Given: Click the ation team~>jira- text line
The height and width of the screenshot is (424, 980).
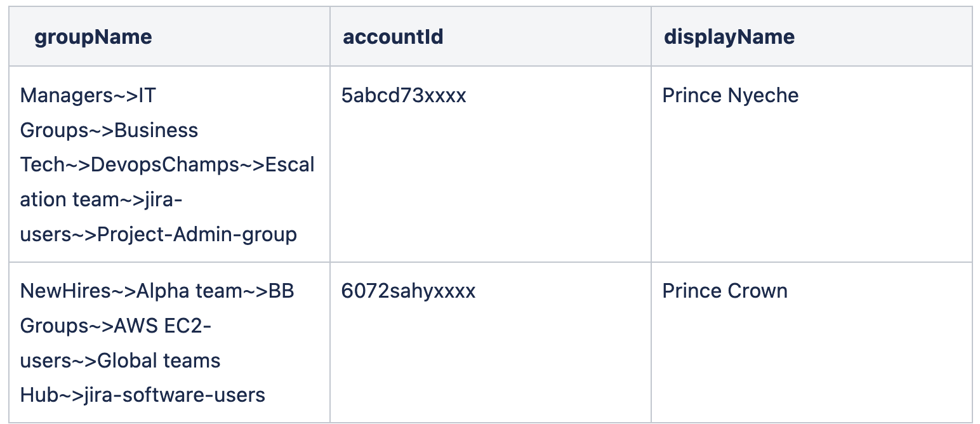Looking at the screenshot, I should [x=102, y=199].
